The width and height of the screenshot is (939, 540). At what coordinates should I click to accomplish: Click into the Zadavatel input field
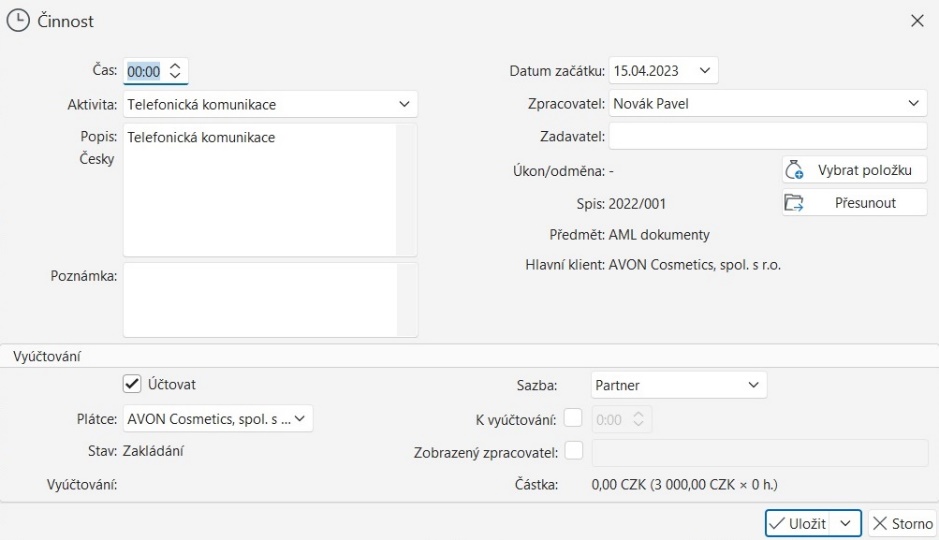[x=767, y=136]
